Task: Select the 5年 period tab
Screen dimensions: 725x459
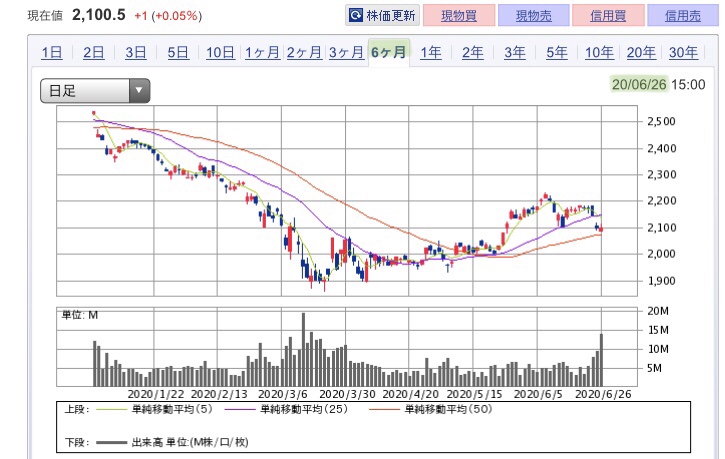Action: pos(557,54)
